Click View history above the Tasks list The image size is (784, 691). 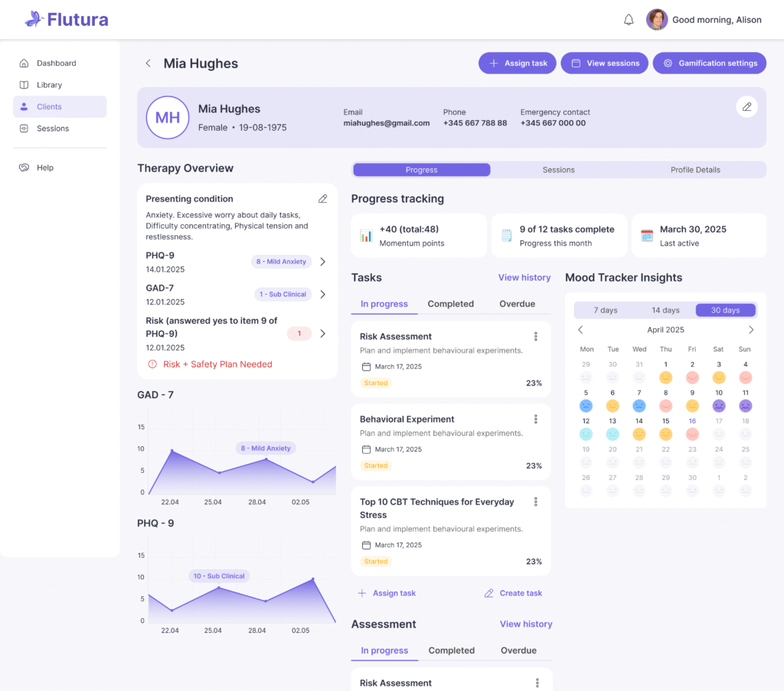click(x=524, y=278)
